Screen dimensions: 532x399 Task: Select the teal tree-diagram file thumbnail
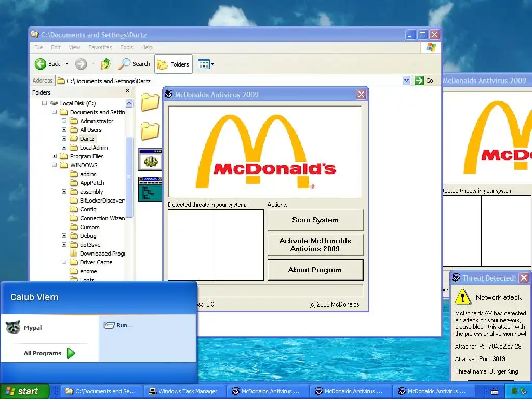pyautogui.click(x=150, y=189)
